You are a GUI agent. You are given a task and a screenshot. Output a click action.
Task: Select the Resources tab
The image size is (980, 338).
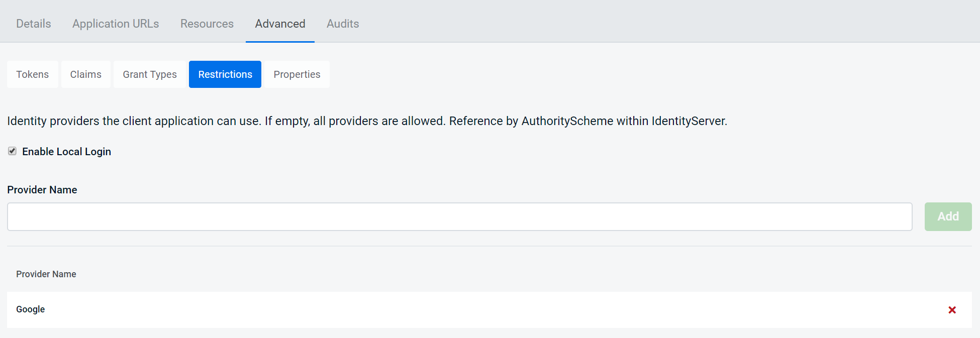click(x=207, y=24)
